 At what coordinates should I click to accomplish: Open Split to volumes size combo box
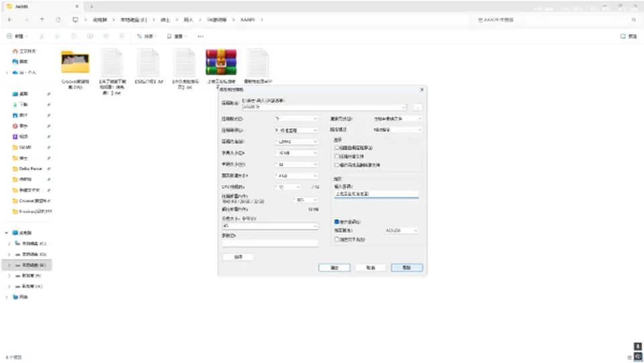(x=270, y=226)
